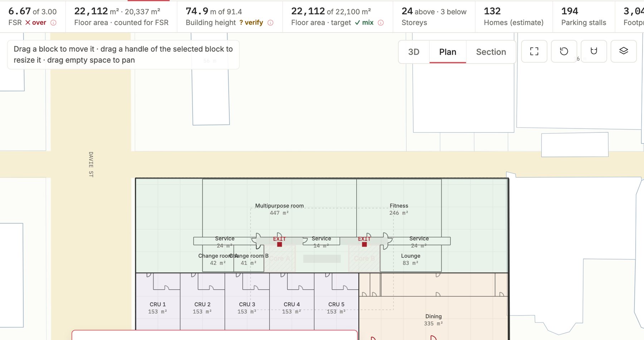Click the info icon beside FSR over
Screen dimensions: 644x340
[53, 23]
